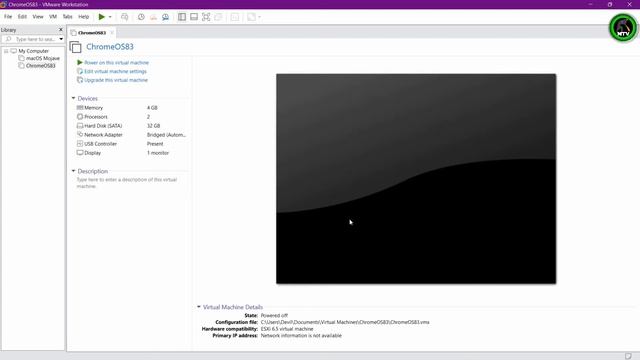Click the configuration file path
Image resolution: width=640 pixels, height=360 pixels.
345,322
